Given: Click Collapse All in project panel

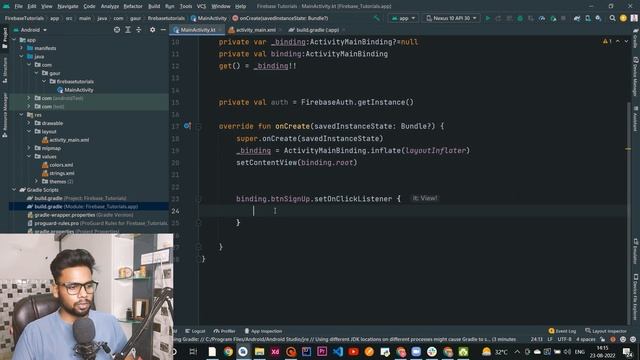Looking at the screenshot, I should [x=138, y=30].
